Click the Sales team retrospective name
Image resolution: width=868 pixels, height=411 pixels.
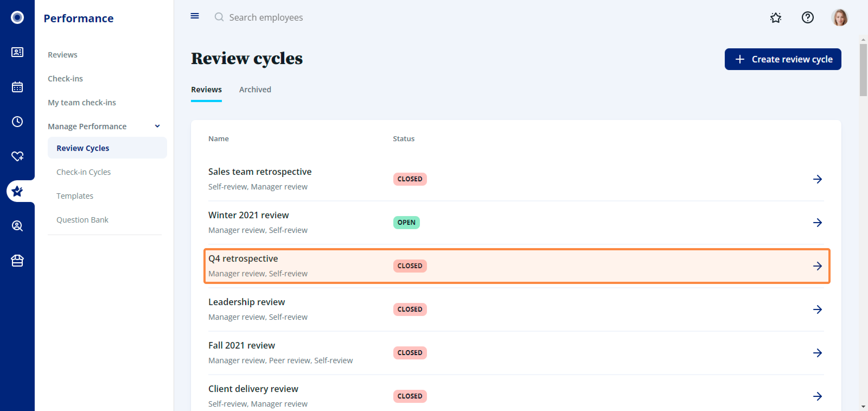[x=260, y=172]
